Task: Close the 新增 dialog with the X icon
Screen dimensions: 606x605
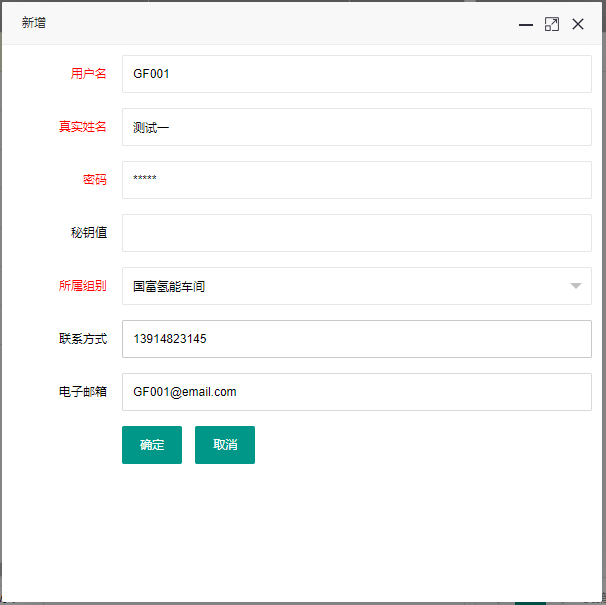Action: 578,24
